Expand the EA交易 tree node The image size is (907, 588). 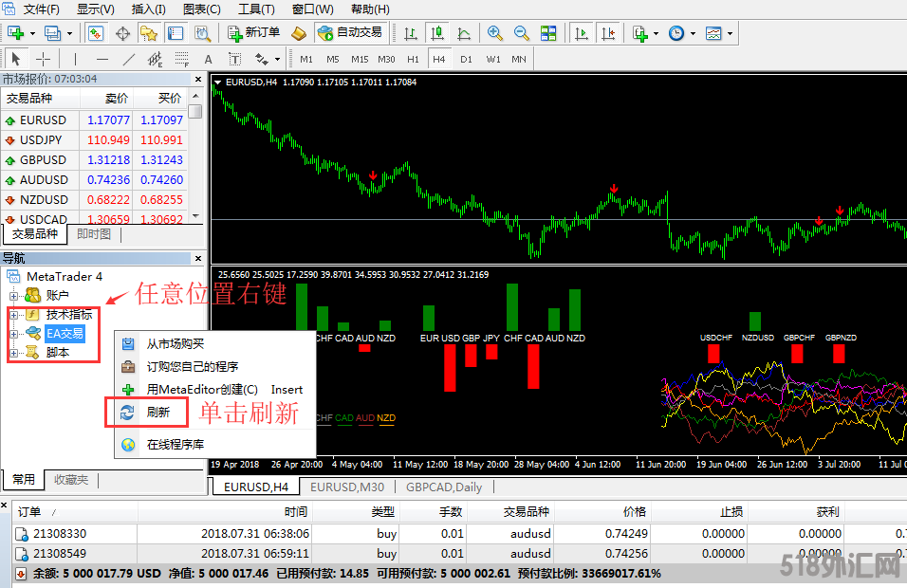[13, 334]
